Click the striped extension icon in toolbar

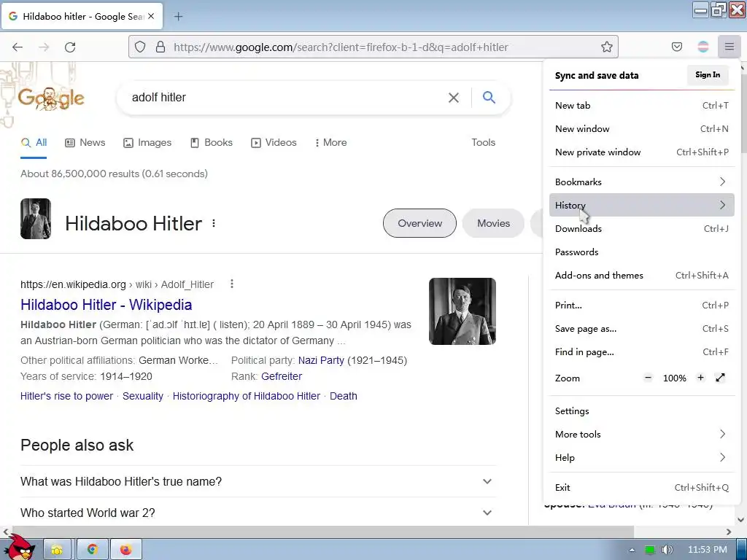(x=703, y=47)
